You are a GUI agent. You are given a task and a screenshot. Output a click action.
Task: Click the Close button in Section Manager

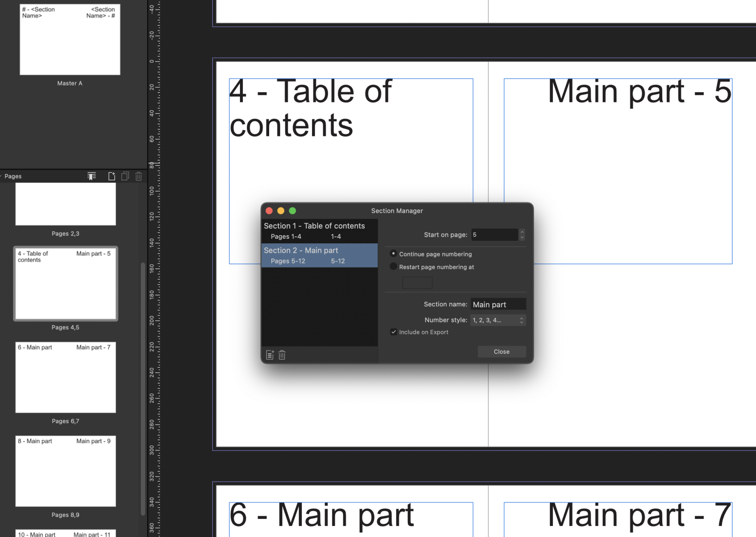[501, 351]
